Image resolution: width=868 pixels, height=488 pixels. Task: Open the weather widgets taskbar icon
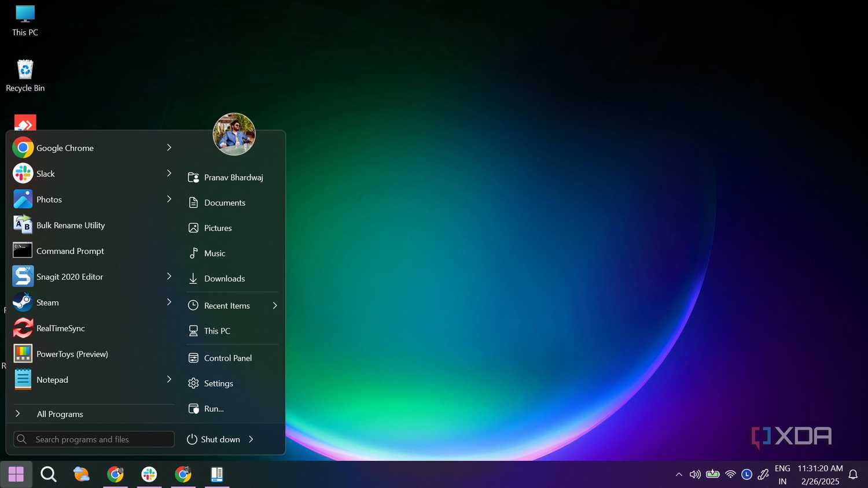point(82,474)
